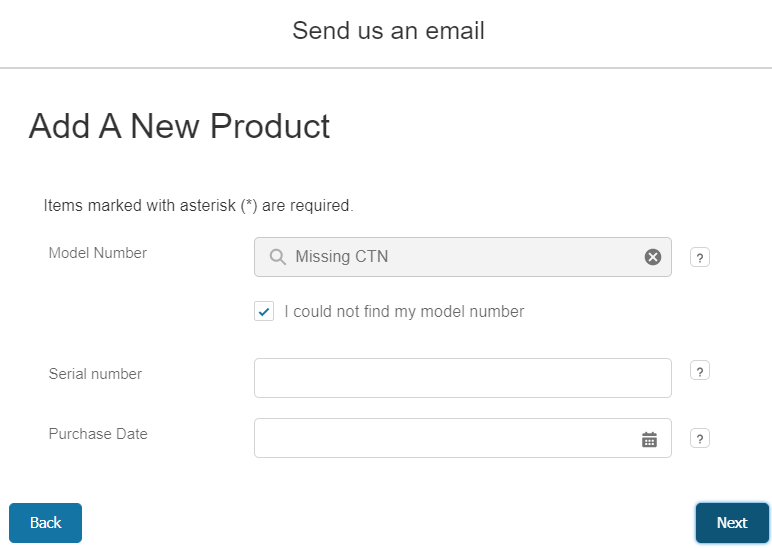Click the 'Purchase Date' field label
This screenshot has height=550, width=772.
point(98,434)
